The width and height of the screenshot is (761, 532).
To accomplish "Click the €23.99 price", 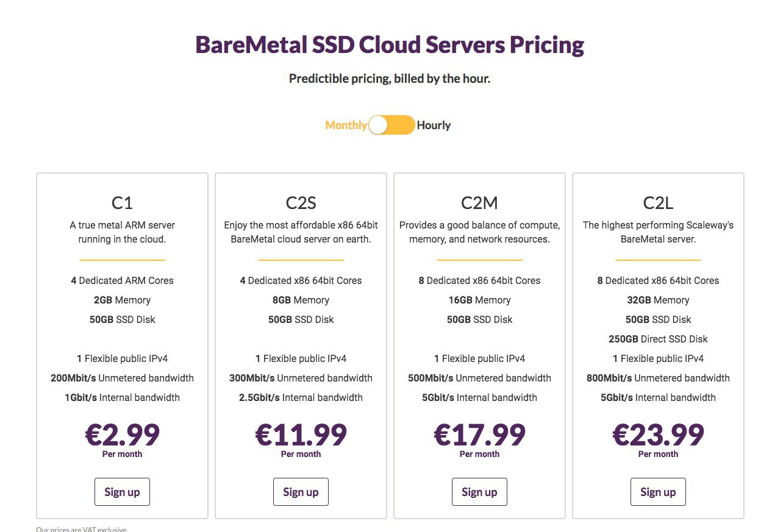I will point(658,434).
